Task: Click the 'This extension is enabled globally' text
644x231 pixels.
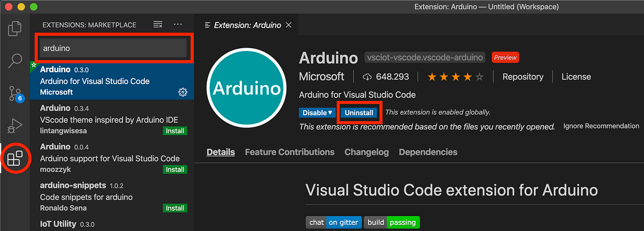Action: click(x=438, y=112)
